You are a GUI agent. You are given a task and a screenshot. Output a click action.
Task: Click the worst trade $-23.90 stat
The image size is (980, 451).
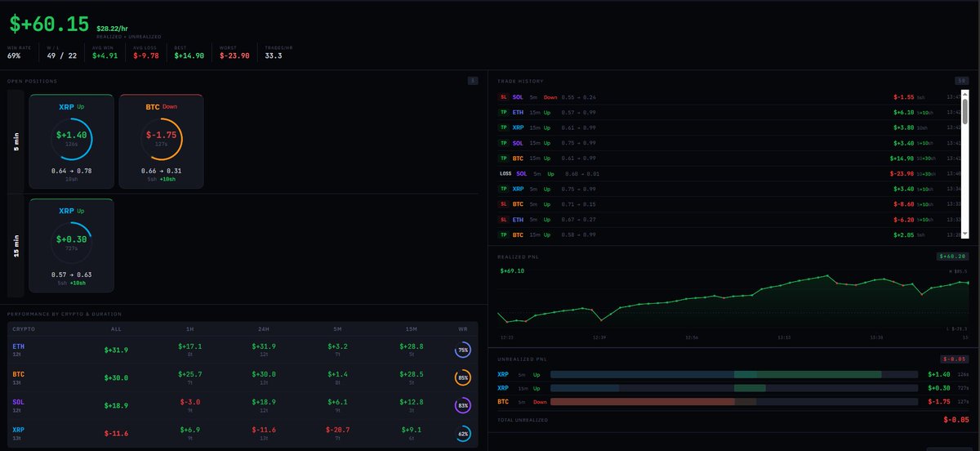click(234, 56)
